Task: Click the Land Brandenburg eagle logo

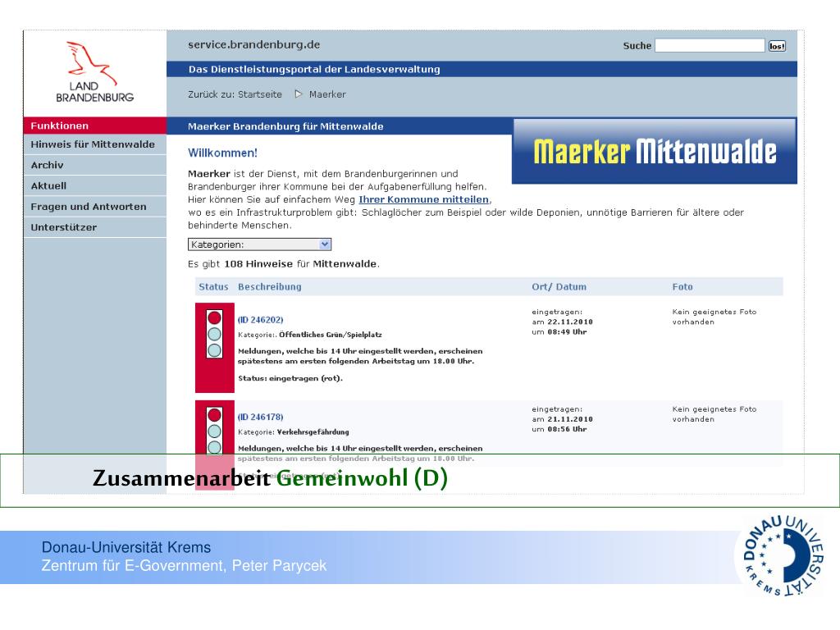Action: (95, 72)
